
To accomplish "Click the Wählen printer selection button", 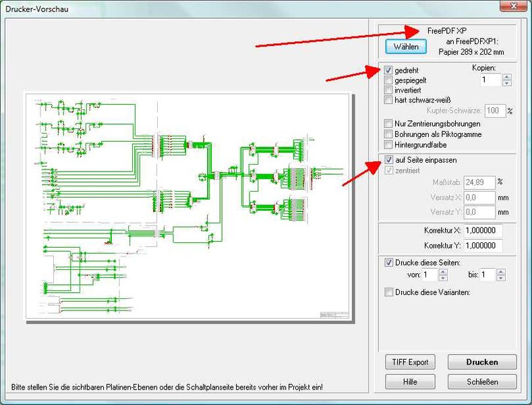I will (x=406, y=46).
